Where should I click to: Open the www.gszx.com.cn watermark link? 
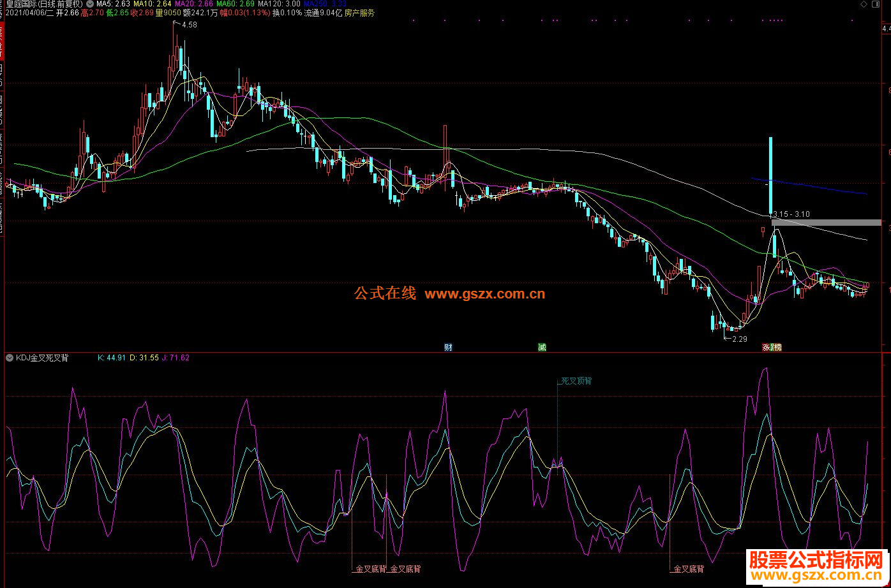coord(485,294)
